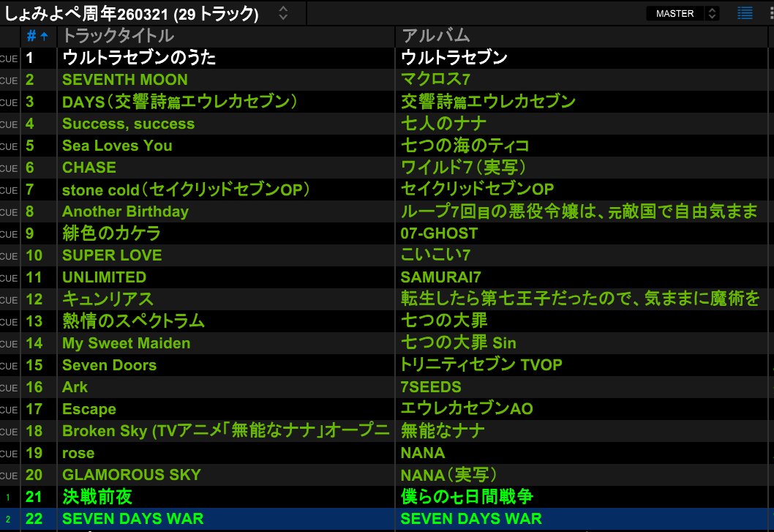Select track title GLAMOROUS SKY
Screen dimensions: 774x532
pyautogui.click(x=131, y=475)
